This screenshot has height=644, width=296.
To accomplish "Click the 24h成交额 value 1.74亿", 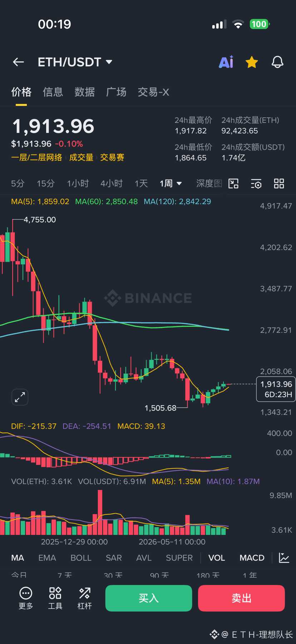I will 233,158.
